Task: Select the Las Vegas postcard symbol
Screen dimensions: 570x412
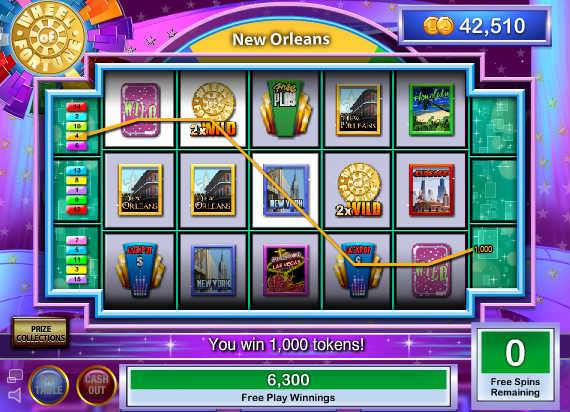Action: tap(286, 269)
